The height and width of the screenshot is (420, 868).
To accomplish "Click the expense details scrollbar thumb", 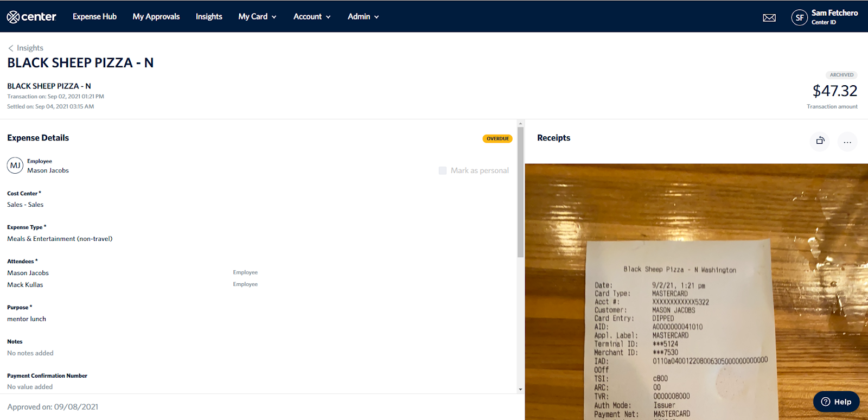I will pyautogui.click(x=521, y=192).
